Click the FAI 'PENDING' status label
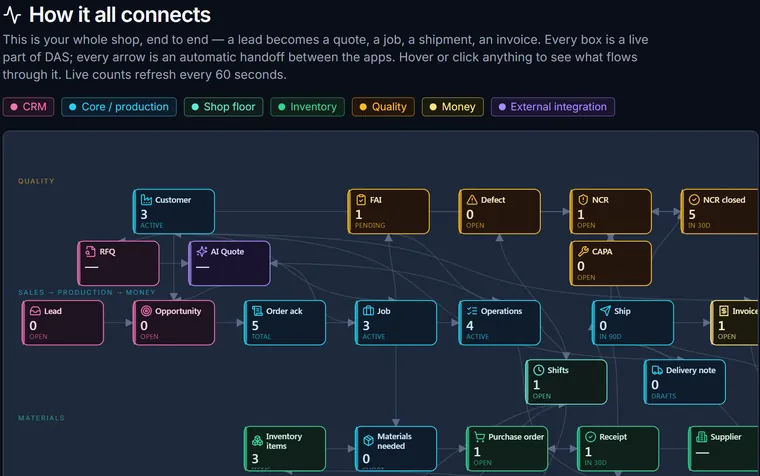The height and width of the screenshot is (476, 760). 370,225
